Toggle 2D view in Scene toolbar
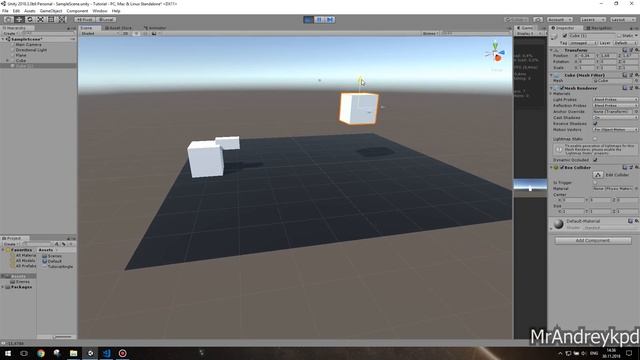 tap(126, 33)
